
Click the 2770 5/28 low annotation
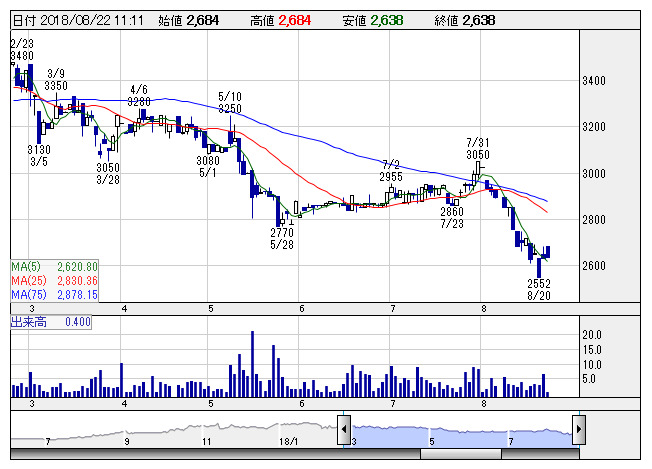[282, 239]
